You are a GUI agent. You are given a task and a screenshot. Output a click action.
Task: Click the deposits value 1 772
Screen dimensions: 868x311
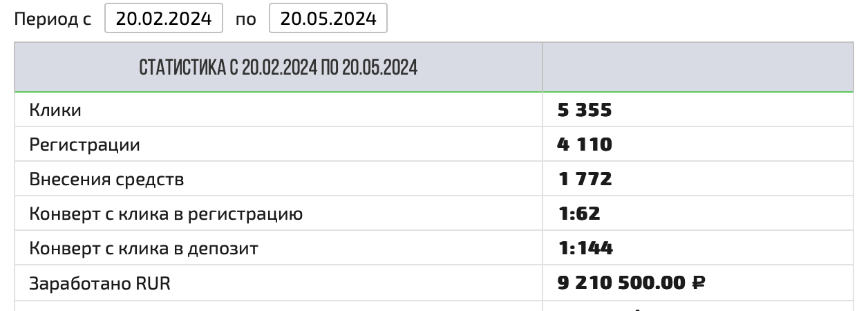[x=585, y=180]
